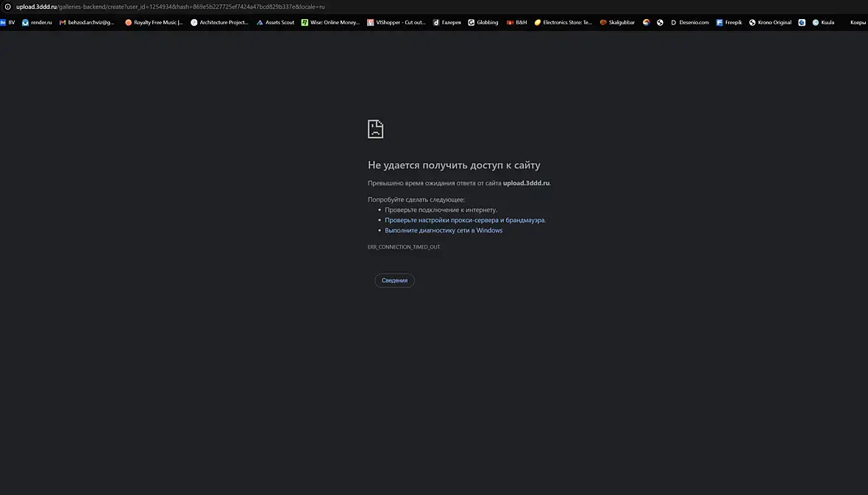The width and height of the screenshot is (868, 495).
Task: Open the proxy and firewall settings link
Action: [465, 221]
